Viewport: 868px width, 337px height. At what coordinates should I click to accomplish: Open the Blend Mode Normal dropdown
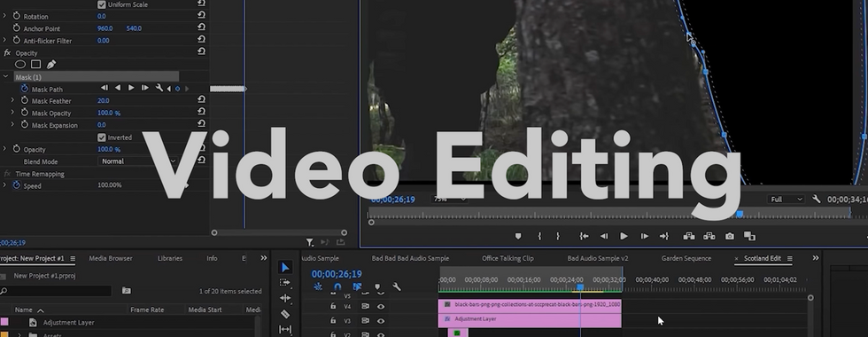(x=138, y=161)
